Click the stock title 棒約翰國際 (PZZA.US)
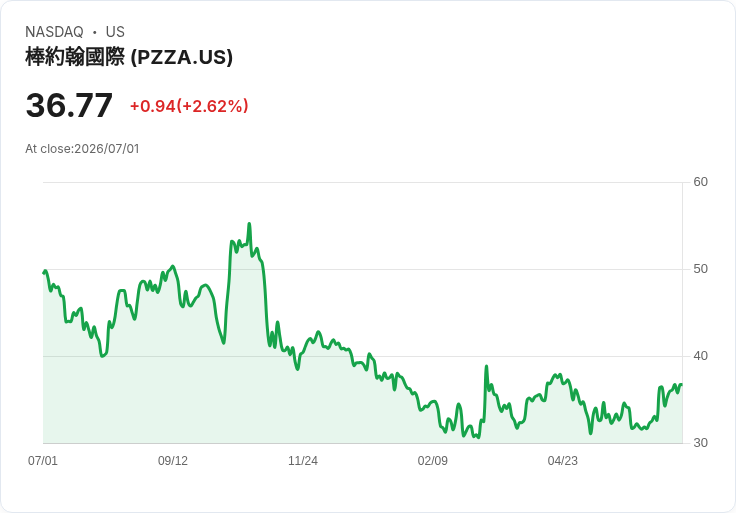The height and width of the screenshot is (513, 736). pyautogui.click(x=129, y=57)
